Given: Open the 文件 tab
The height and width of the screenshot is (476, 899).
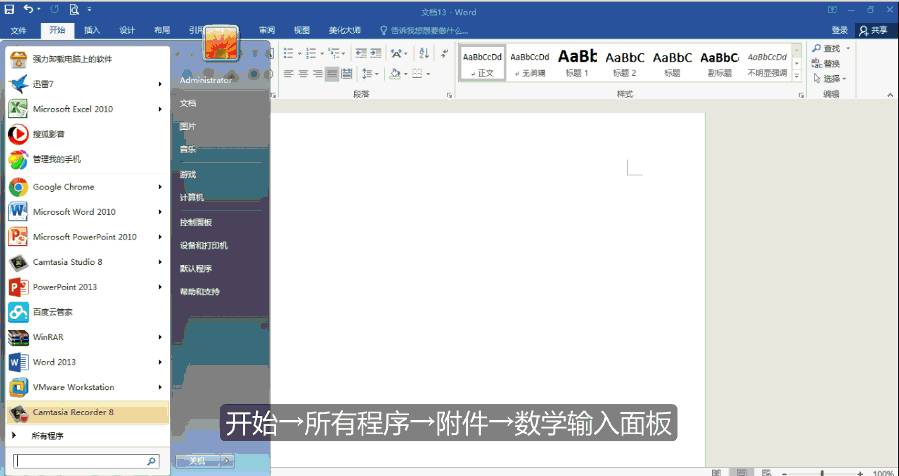Looking at the screenshot, I should (x=19, y=30).
